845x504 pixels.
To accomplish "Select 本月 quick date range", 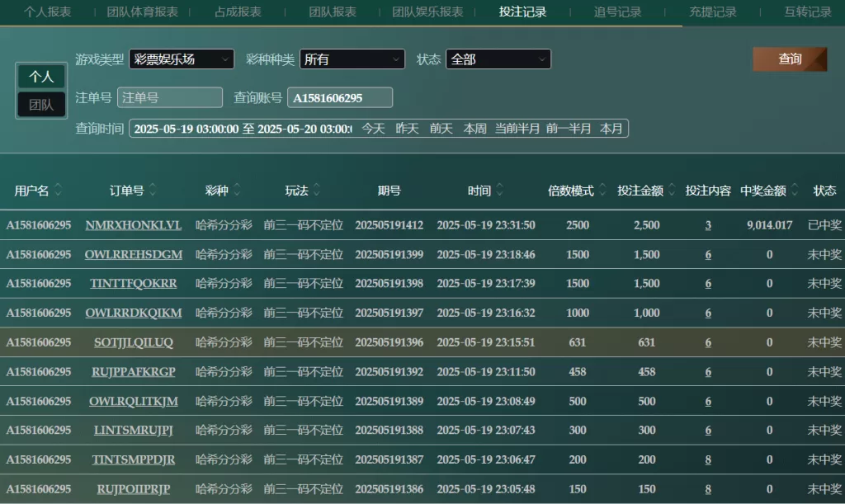I will [611, 129].
